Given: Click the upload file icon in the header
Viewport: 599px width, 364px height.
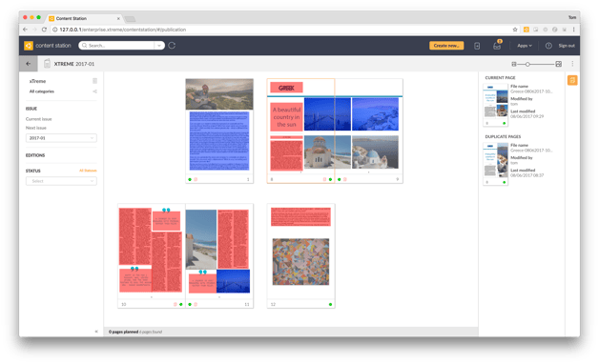Looking at the screenshot, I should click(477, 46).
